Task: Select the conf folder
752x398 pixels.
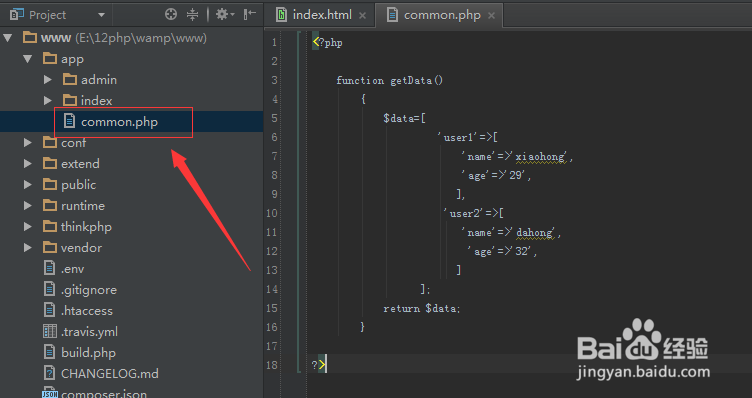Action: tap(73, 143)
